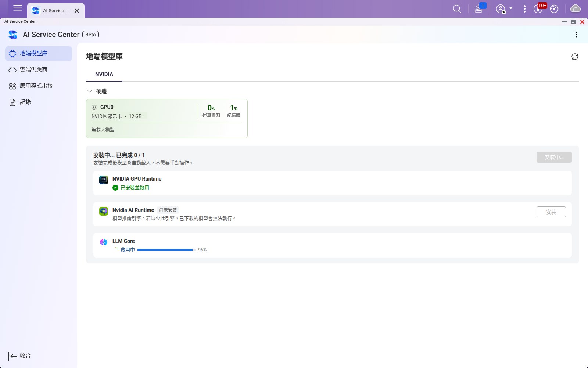Click the chip icon beside 地端模型庫
This screenshot has width=588, height=368.
12,54
